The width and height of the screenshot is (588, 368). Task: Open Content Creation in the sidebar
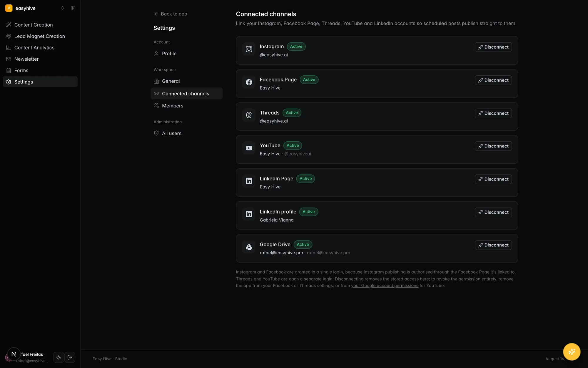point(40,25)
